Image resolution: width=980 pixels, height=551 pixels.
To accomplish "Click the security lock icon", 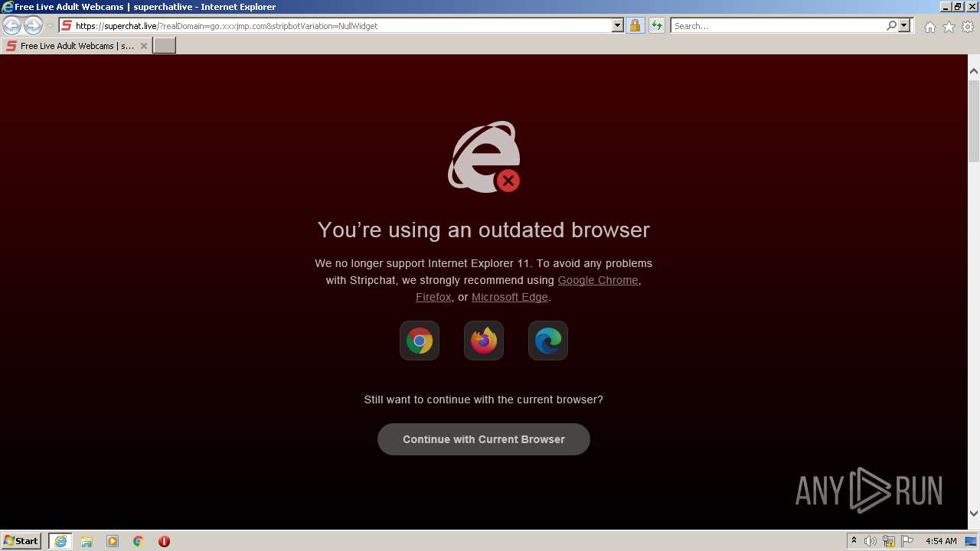I will coord(635,26).
